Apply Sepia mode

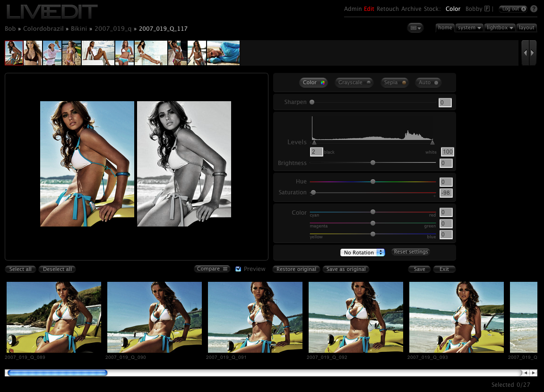[395, 83]
